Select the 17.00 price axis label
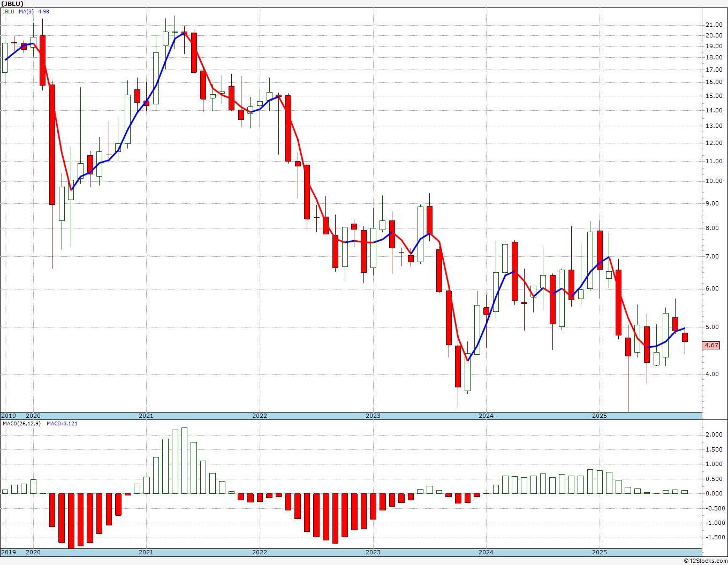 pyautogui.click(x=713, y=70)
